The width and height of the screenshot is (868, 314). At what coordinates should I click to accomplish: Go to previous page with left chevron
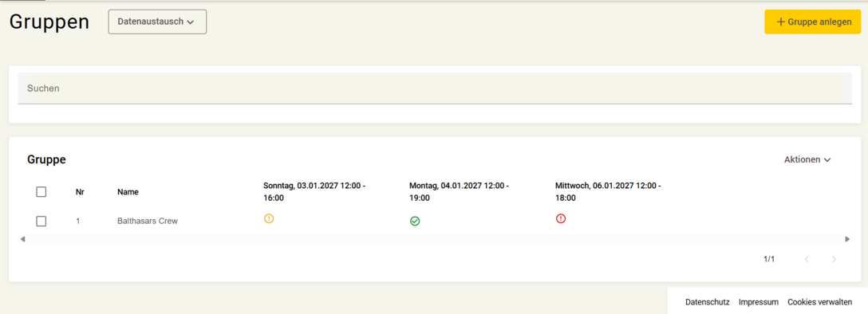tap(807, 259)
